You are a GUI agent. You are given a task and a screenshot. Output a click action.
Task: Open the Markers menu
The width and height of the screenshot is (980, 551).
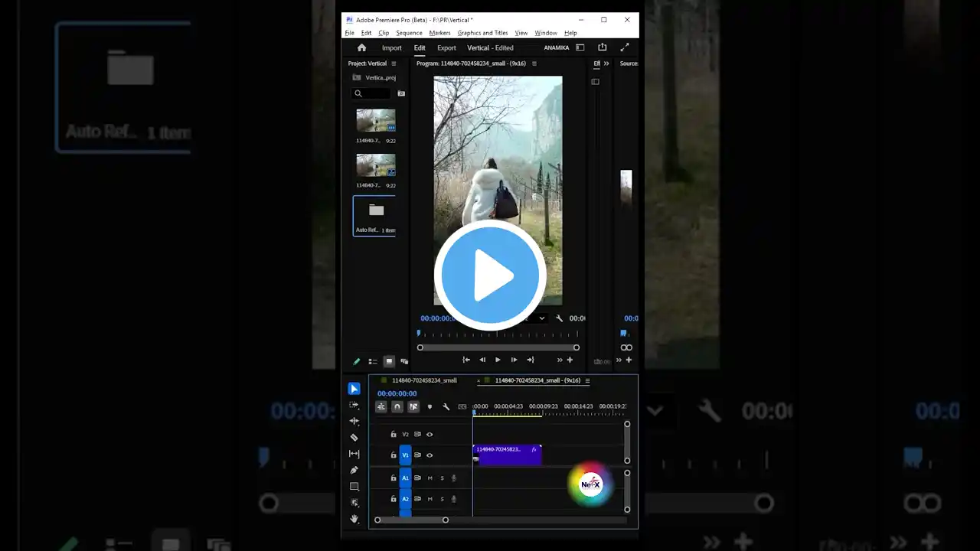coord(440,33)
